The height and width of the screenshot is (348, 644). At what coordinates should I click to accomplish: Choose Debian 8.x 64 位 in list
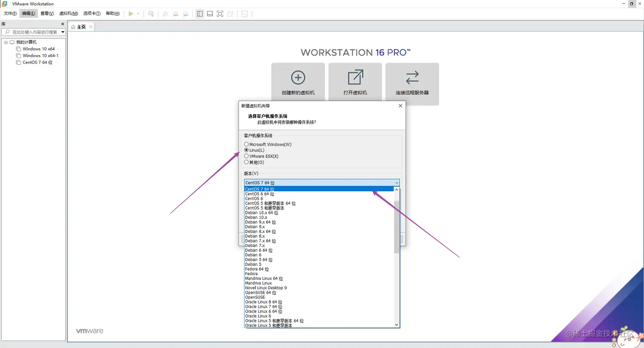click(319, 231)
